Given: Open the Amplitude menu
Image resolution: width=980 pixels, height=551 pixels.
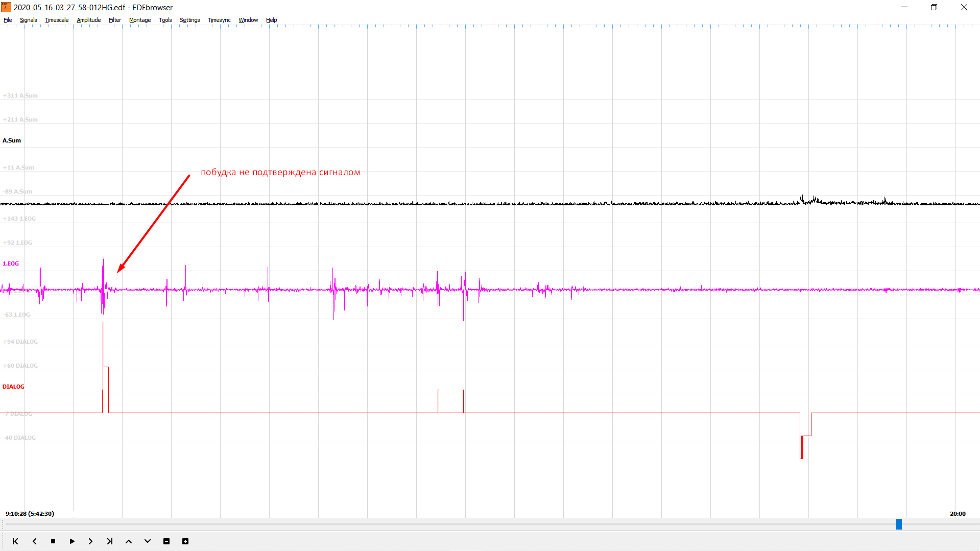Looking at the screenshot, I should pos(89,20).
